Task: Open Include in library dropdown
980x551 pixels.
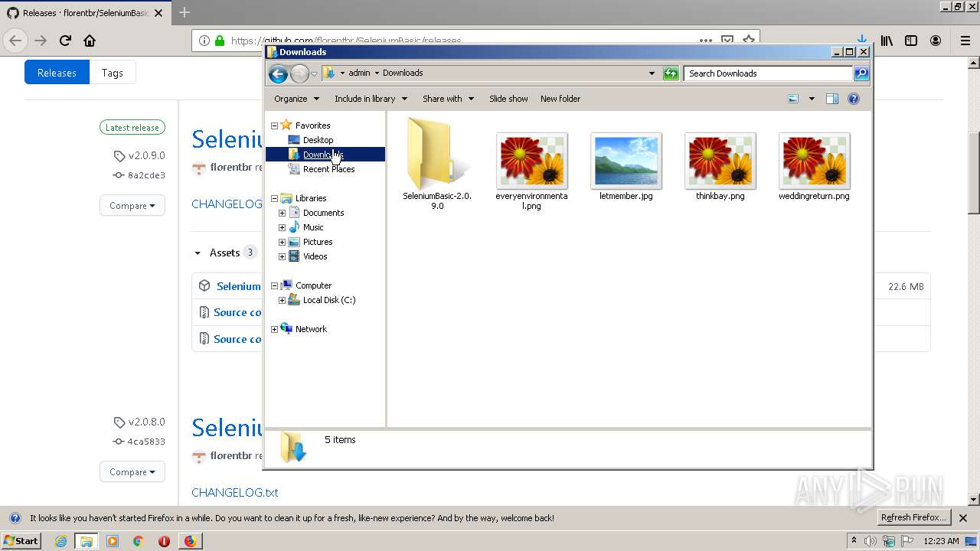Action: tap(371, 99)
